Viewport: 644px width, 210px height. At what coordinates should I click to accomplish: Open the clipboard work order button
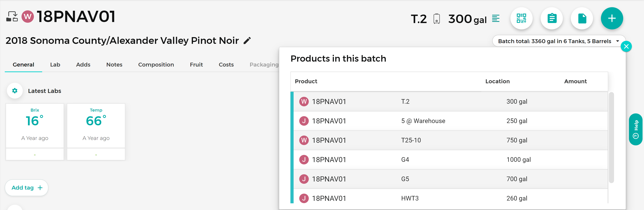point(552,18)
